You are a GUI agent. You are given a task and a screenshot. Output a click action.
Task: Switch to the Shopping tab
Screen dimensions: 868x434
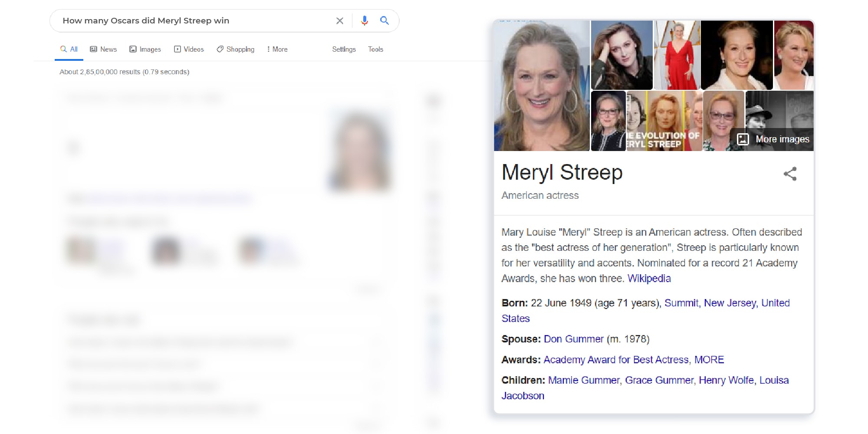235,49
